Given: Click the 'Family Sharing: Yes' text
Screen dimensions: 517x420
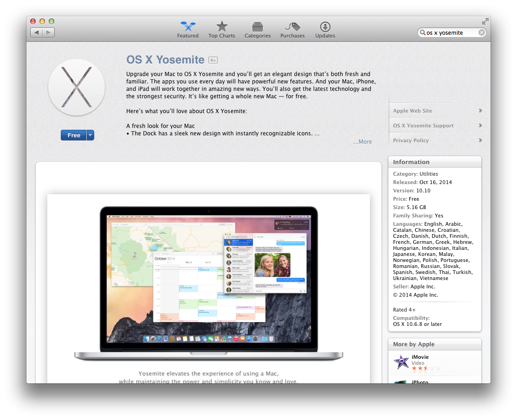Looking at the screenshot, I should [418, 216].
